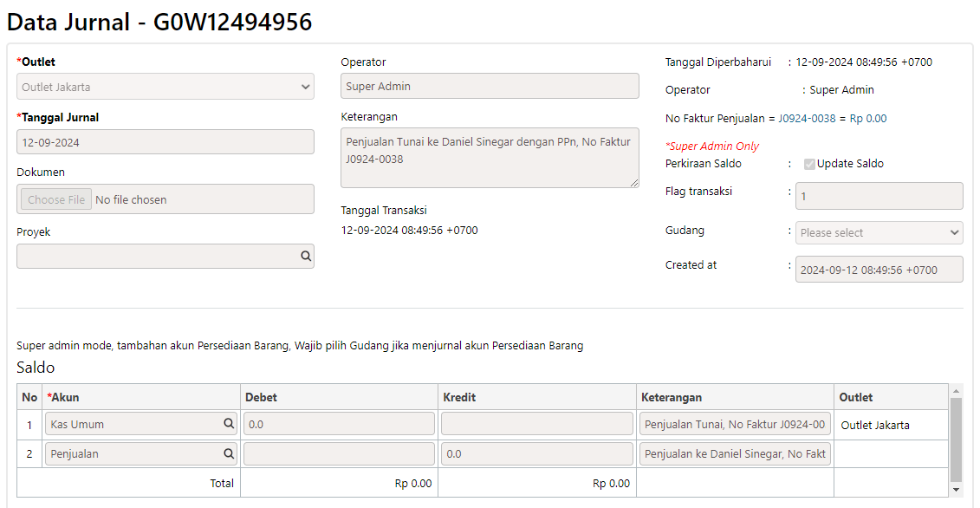
Task: Click the Choose File button
Action: tap(56, 199)
